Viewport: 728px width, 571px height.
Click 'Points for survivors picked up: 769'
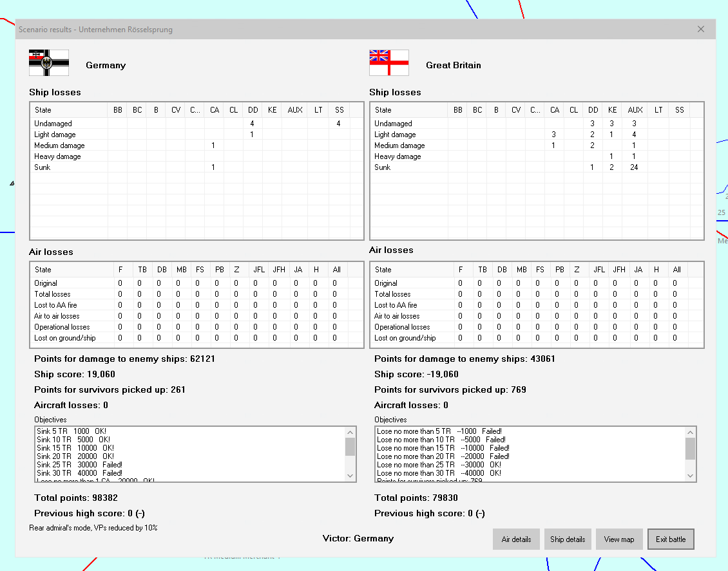click(450, 389)
